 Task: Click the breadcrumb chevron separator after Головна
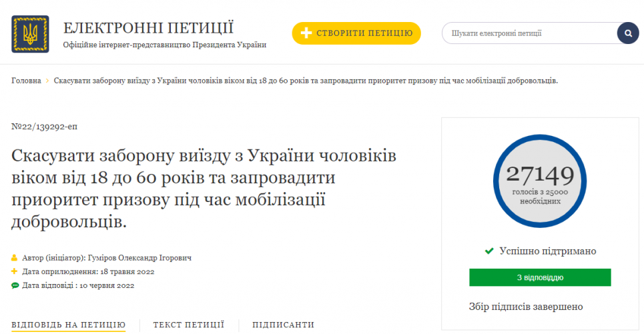(x=47, y=81)
